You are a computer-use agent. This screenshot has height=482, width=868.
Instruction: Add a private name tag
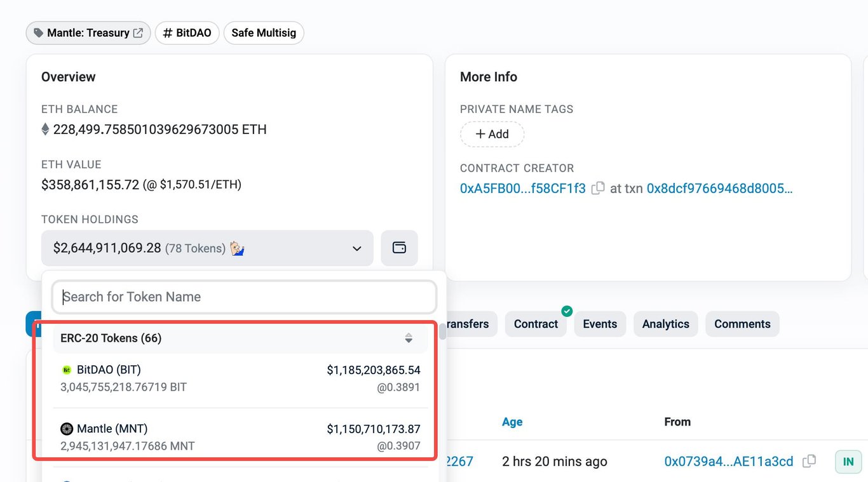coord(492,134)
